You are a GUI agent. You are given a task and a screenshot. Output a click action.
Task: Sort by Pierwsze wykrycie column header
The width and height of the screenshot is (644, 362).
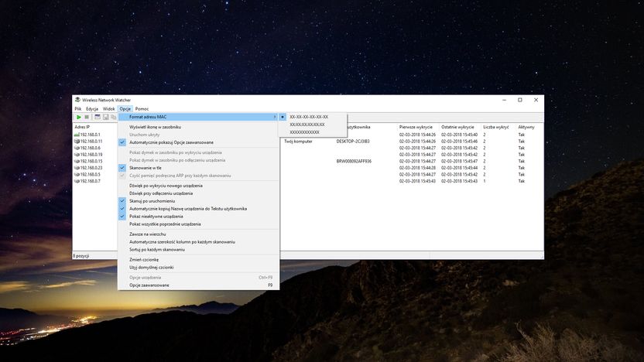(418, 127)
